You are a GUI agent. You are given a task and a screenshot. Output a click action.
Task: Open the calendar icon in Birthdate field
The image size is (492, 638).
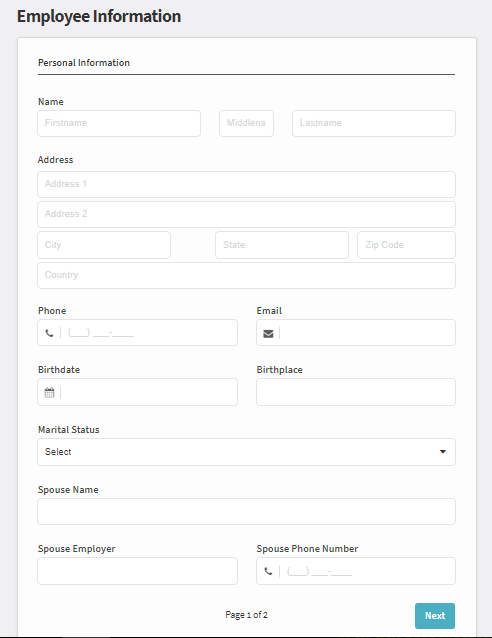tap(49, 393)
